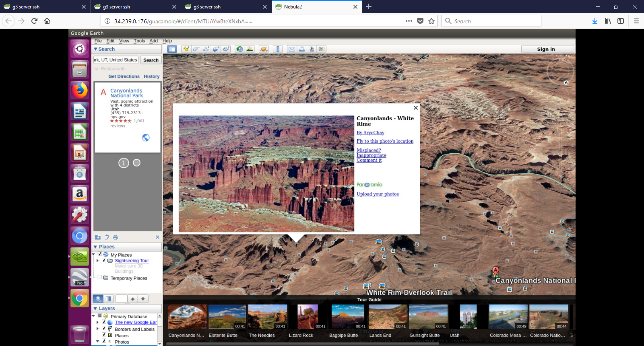The height and width of the screenshot is (346, 644).
Task: Move selected place down with arrow button
Action: (x=143, y=299)
